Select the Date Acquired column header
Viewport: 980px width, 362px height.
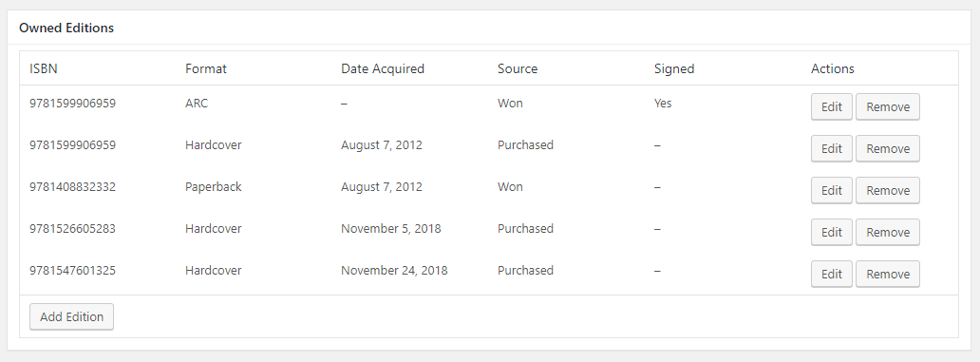383,68
